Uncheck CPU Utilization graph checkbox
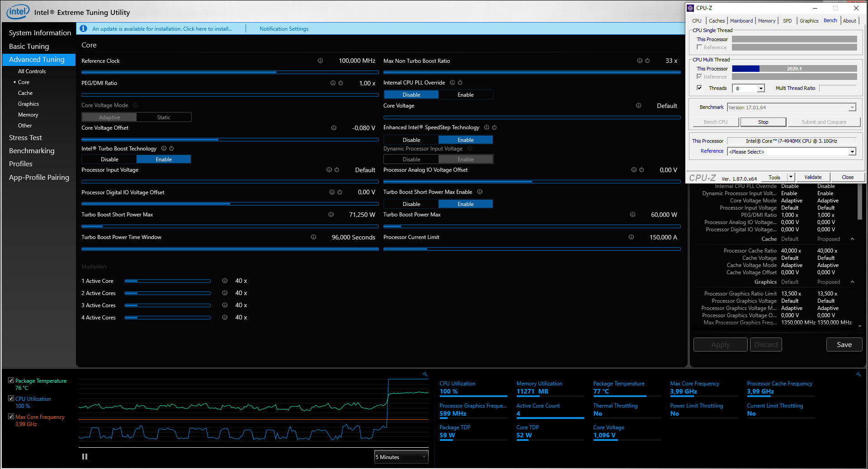 pyautogui.click(x=11, y=399)
